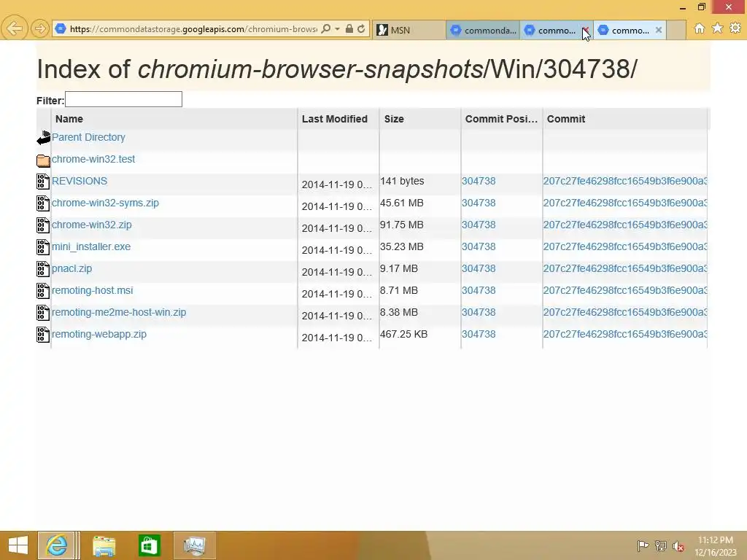Click the remoting-me2me-host-win.zip file icon
This screenshot has width=747, height=560.
(43, 313)
